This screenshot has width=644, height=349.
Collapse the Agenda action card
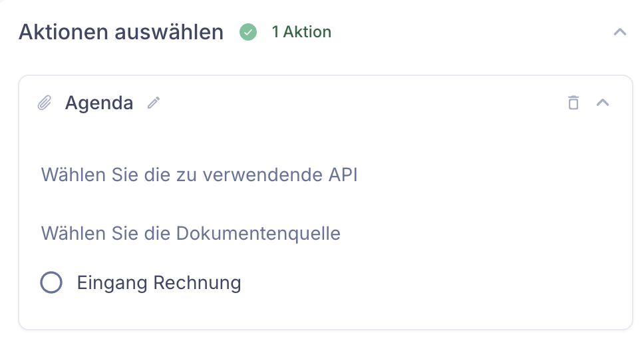(x=603, y=103)
